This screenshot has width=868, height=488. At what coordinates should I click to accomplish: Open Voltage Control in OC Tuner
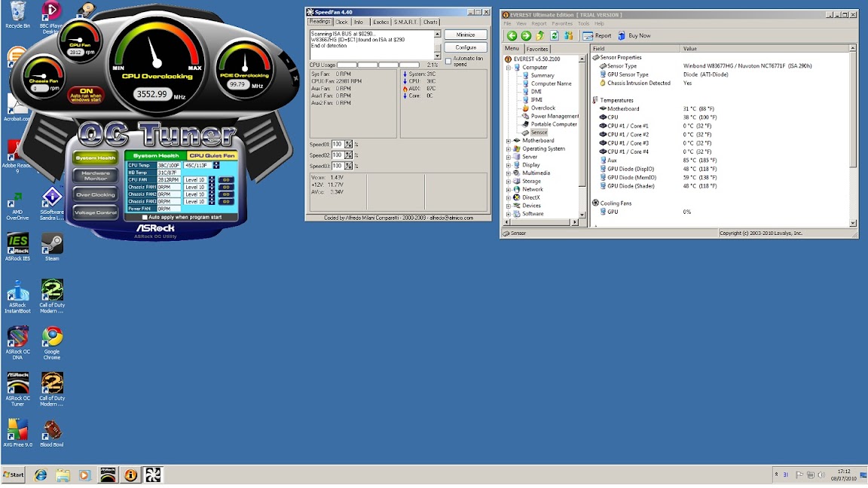pyautogui.click(x=95, y=212)
